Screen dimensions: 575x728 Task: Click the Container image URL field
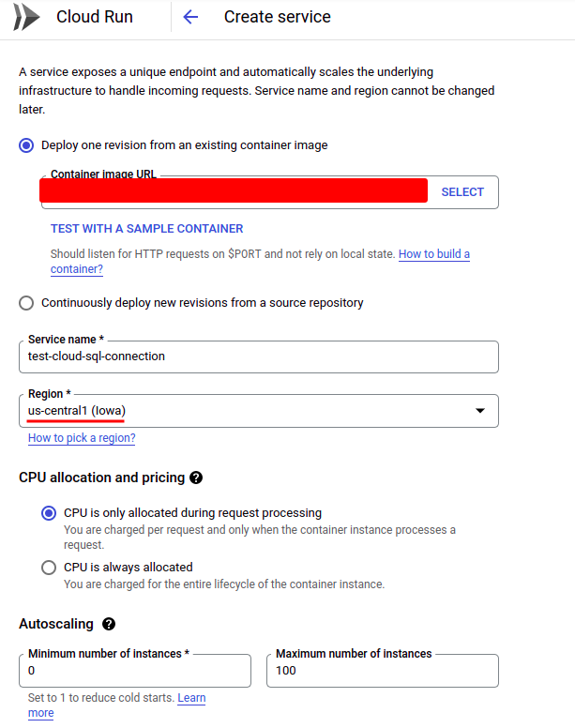[235, 191]
